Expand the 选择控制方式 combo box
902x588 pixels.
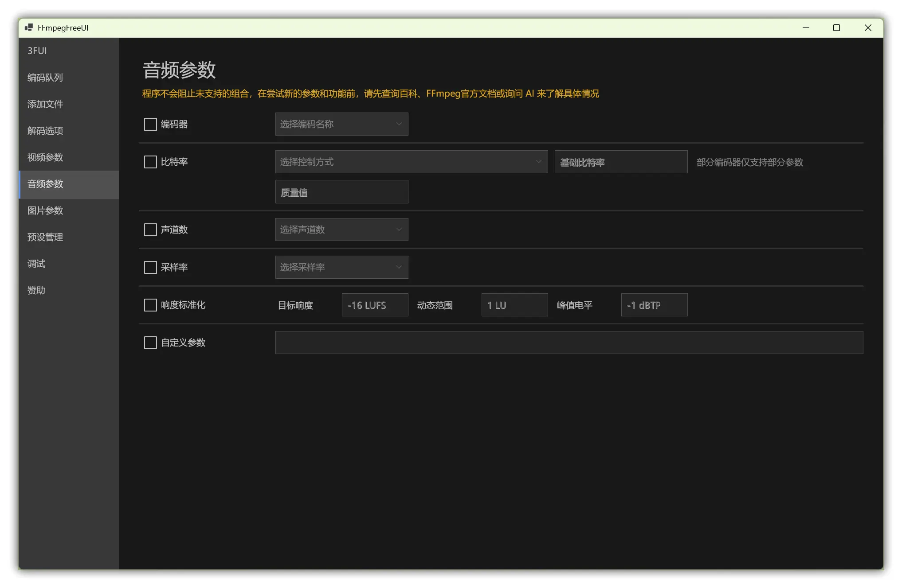[411, 162]
